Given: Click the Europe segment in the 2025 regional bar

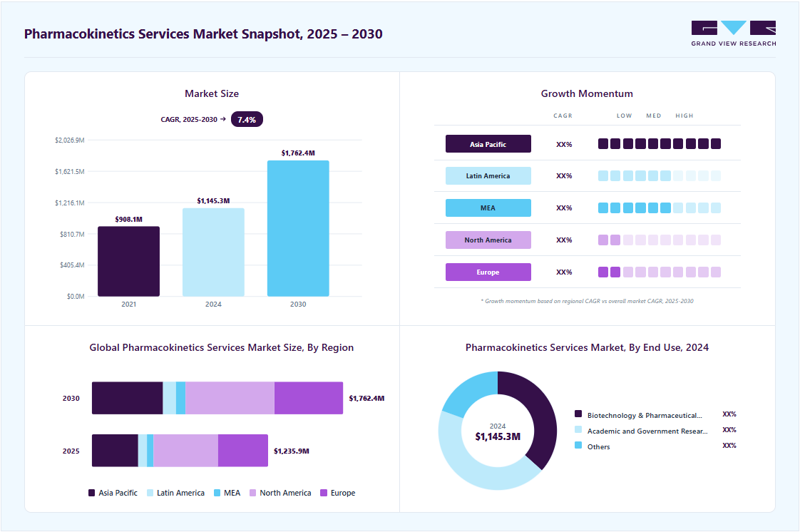Looking at the screenshot, I should (243, 451).
